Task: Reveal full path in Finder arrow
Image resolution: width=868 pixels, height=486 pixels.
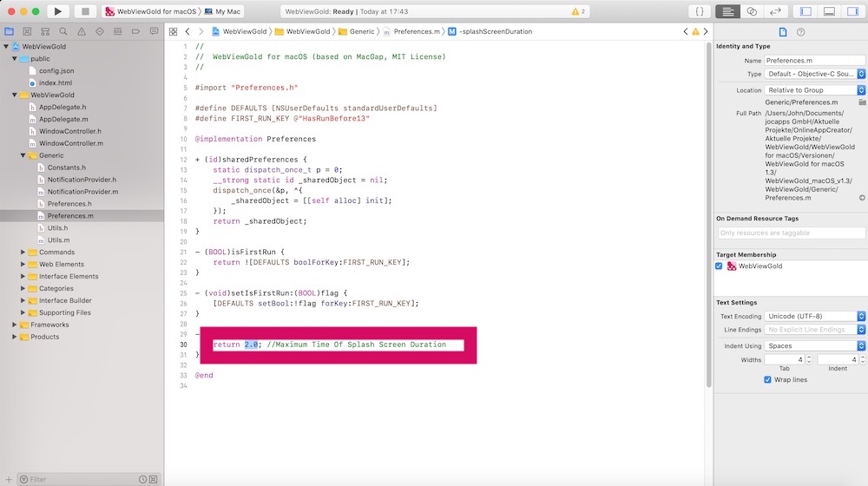Action: [x=862, y=198]
